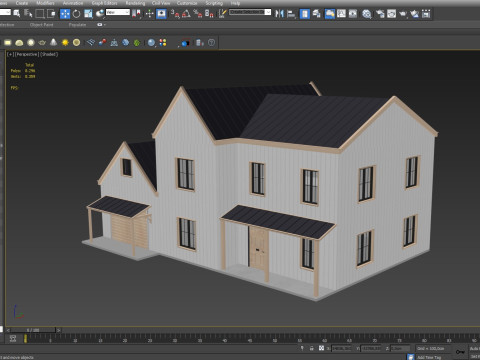This screenshot has height=360, width=480.
Task: Toggle Percent Snap
Action: click(198, 14)
